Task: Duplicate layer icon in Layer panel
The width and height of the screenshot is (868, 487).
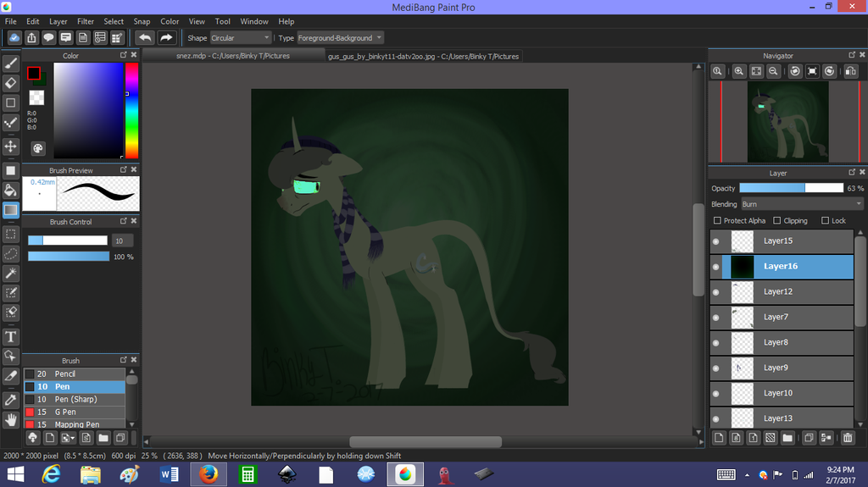Action: (809, 438)
